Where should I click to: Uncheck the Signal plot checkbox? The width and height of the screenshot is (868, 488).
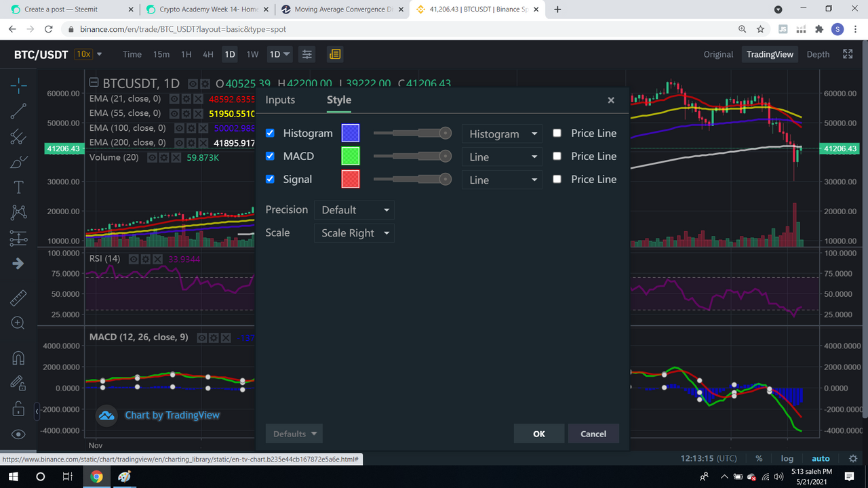(x=270, y=180)
